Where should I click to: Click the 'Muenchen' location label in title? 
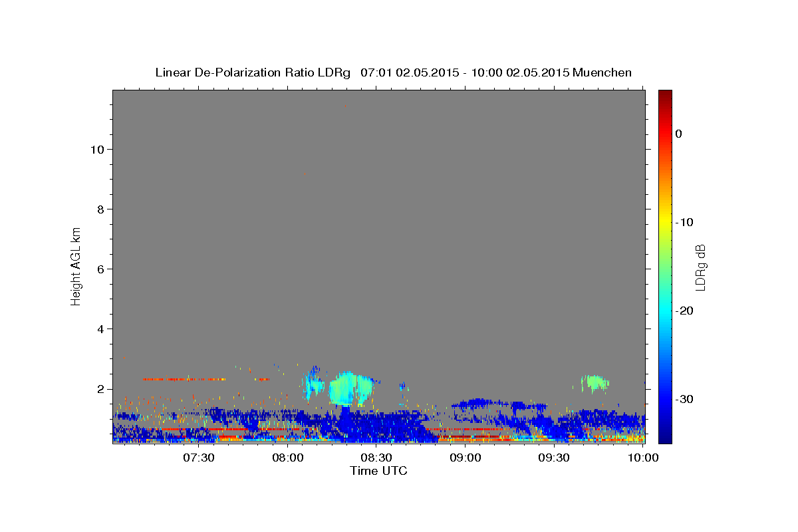(x=602, y=72)
